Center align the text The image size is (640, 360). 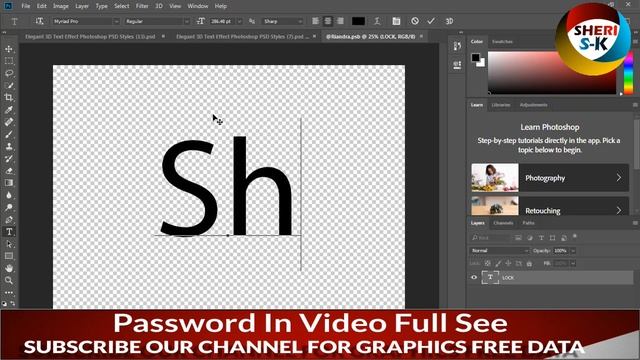[328, 21]
